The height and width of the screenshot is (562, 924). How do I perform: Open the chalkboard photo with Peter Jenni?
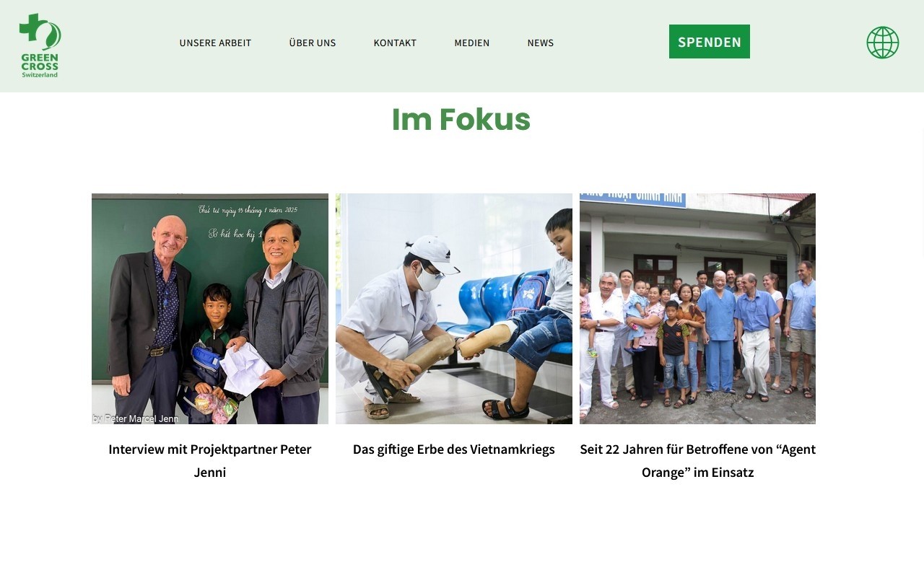point(210,309)
